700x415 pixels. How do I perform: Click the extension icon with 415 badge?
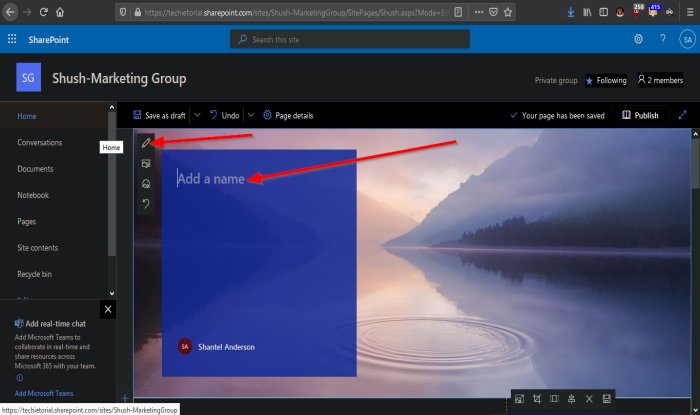(654, 11)
